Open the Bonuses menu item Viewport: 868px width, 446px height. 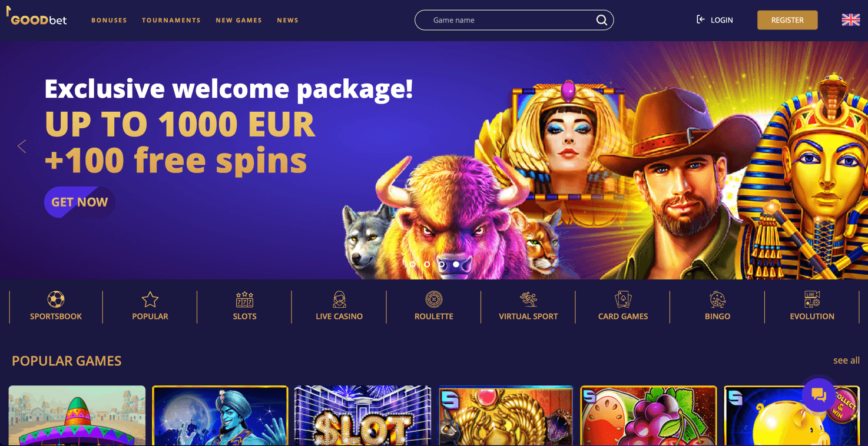coord(109,20)
